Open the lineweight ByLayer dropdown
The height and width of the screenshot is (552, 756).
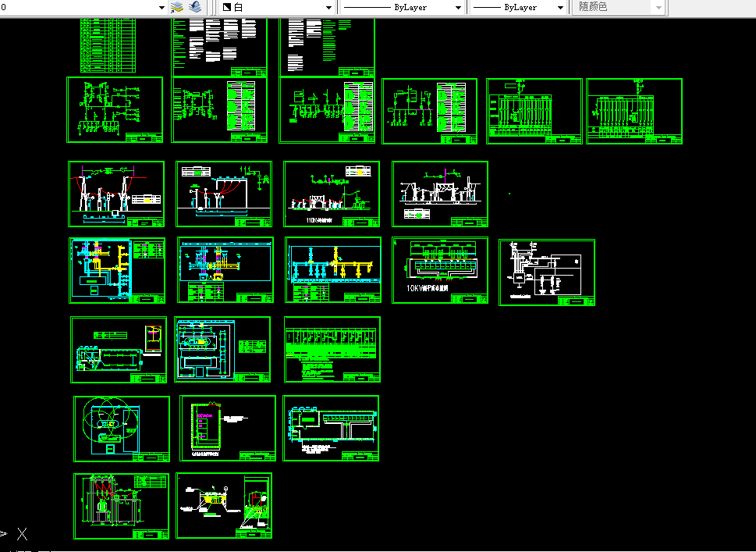click(x=560, y=8)
